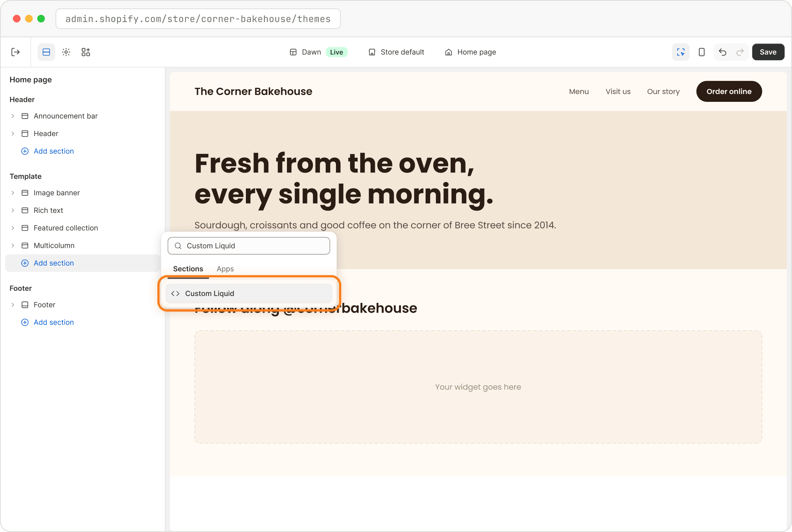
Task: Select the Announcement bar row
Action: click(x=83, y=116)
